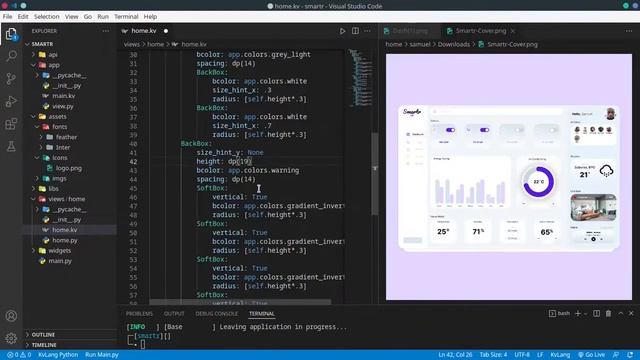Viewport: 640px width, 360px height.
Task: Expand the OUTLINE section
Action: (43, 335)
